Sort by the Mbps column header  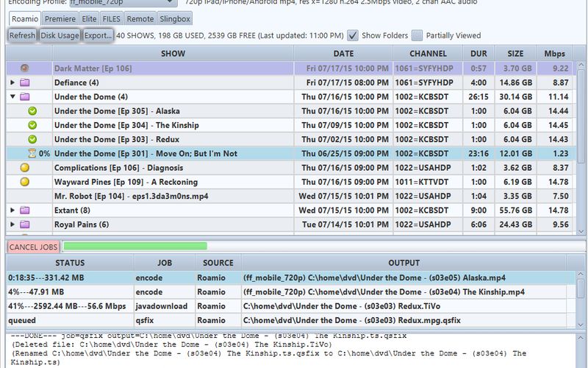[554, 53]
